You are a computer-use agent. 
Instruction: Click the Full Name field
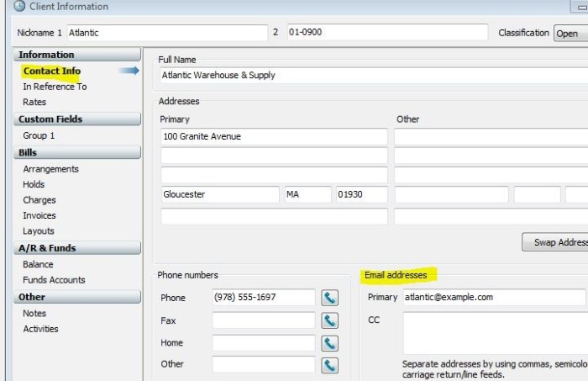[374, 76]
